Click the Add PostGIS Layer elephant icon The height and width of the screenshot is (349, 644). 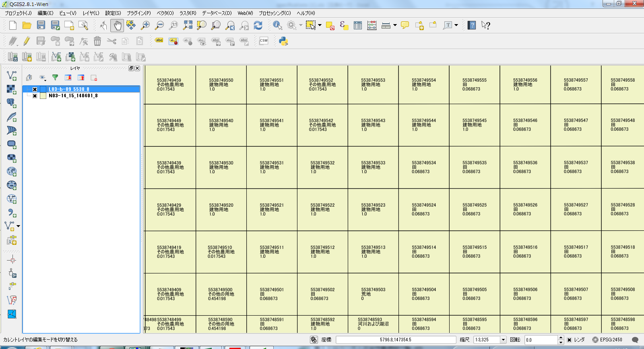point(12,103)
